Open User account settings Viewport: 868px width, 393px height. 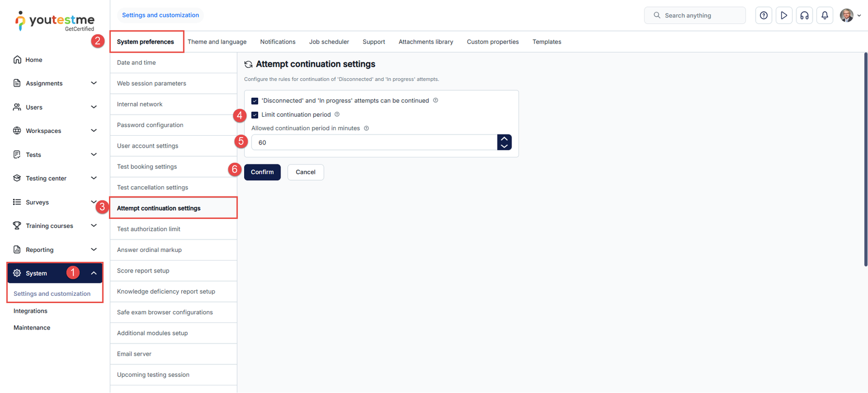tap(174, 146)
